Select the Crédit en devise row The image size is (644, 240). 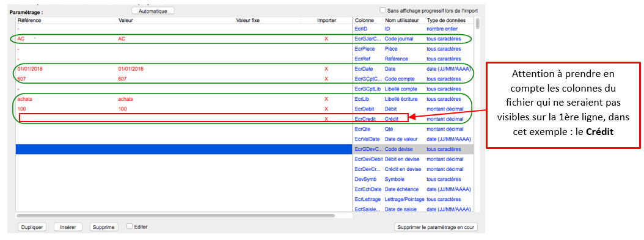413,169
